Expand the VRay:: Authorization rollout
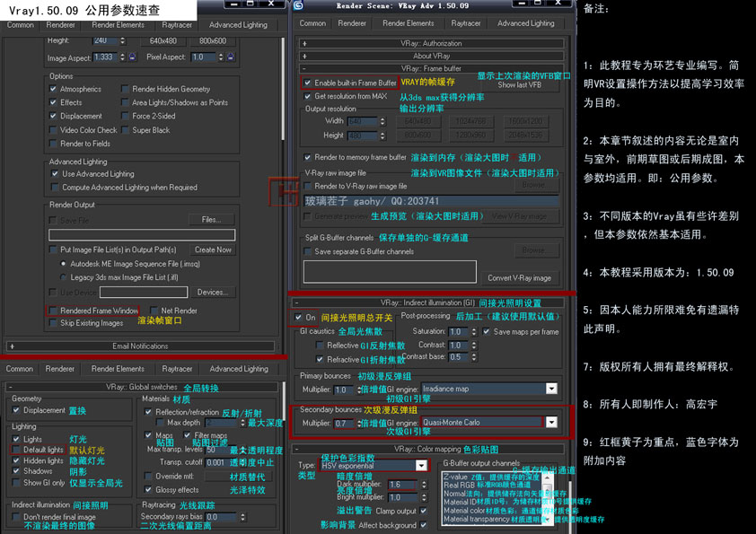Screen dimensions: 756x534 click(x=432, y=43)
